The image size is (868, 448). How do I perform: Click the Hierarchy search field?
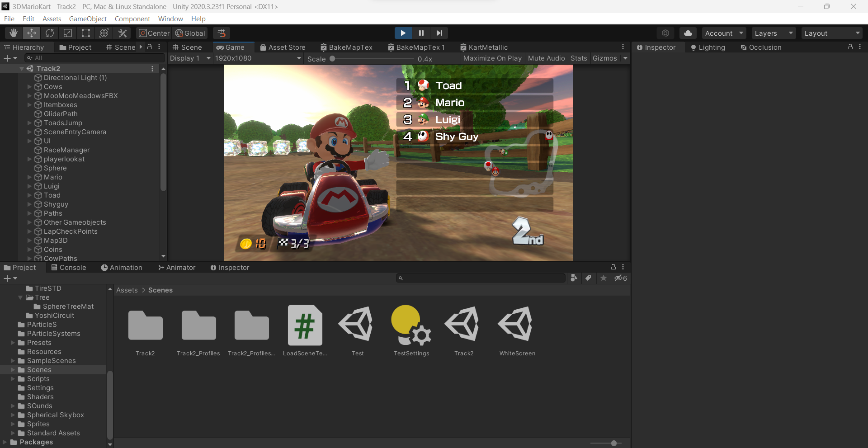[x=95, y=58]
